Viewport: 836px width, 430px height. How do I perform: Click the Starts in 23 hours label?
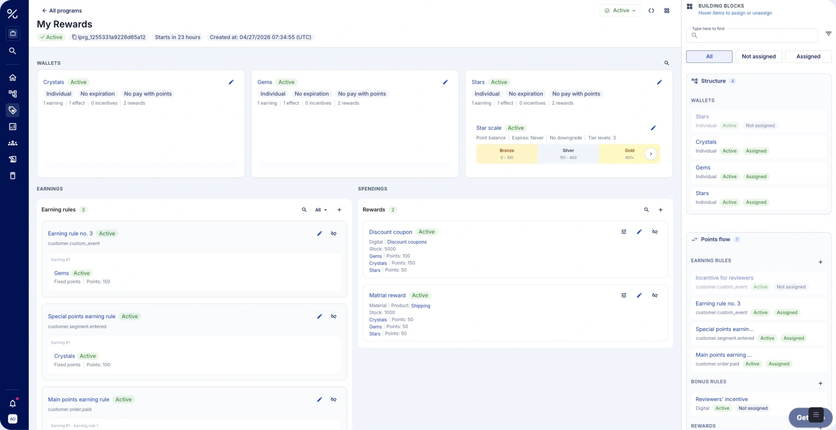[x=178, y=37]
